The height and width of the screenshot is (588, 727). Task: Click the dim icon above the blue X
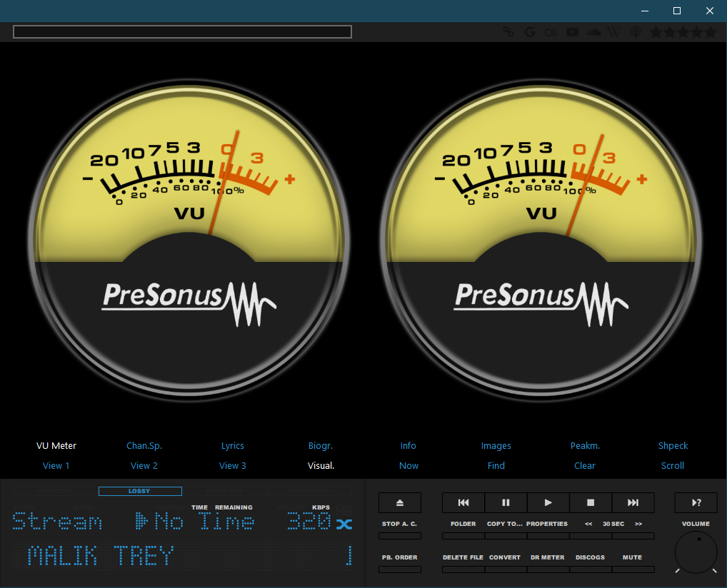344,511
